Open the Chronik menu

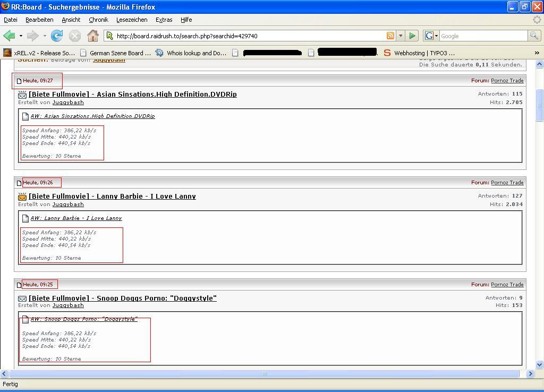pyautogui.click(x=98, y=20)
